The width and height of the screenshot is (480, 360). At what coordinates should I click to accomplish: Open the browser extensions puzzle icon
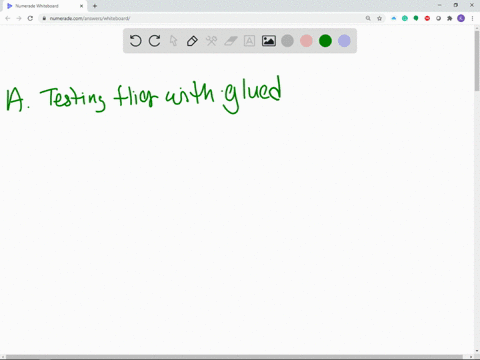[450, 18]
